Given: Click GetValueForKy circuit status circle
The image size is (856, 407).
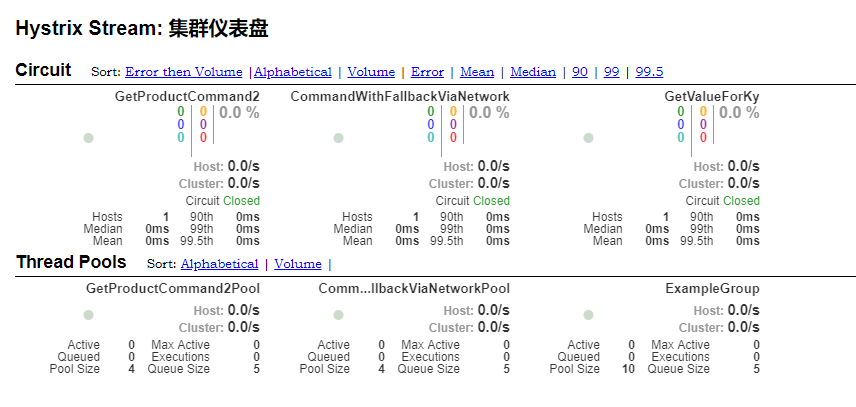Looking at the screenshot, I should [x=588, y=138].
